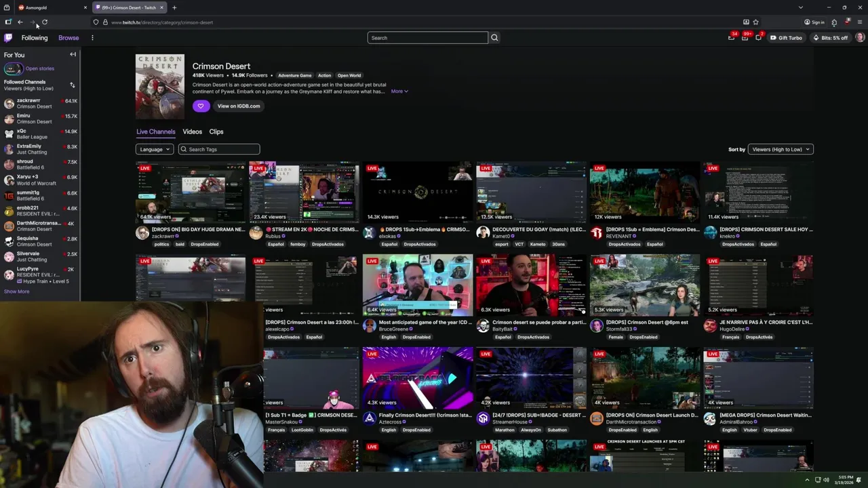Click Rubius streamer avatar below stream
868x488 pixels.
click(256, 233)
